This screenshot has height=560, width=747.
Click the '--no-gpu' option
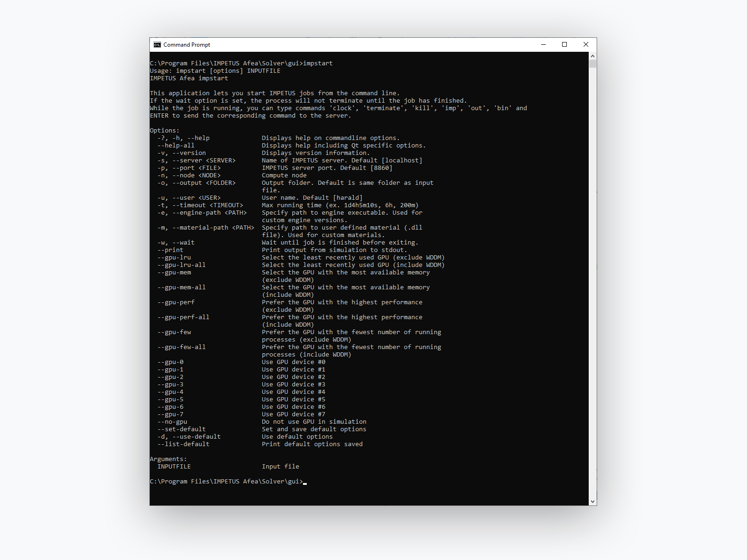172,422
